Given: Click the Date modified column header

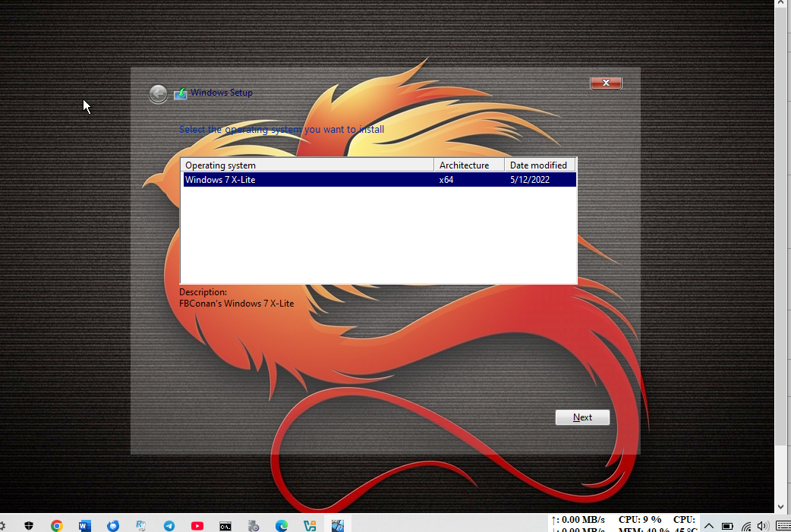Looking at the screenshot, I should 539,165.
